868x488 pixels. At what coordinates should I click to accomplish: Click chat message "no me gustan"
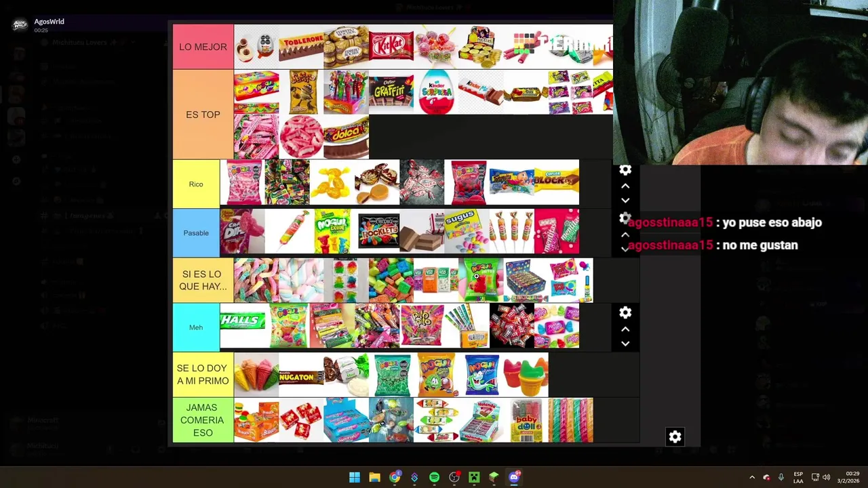point(760,245)
